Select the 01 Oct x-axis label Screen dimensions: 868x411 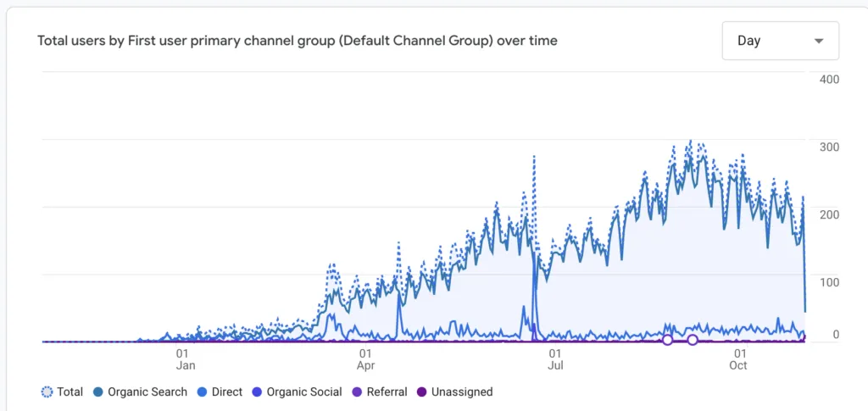pos(739,359)
